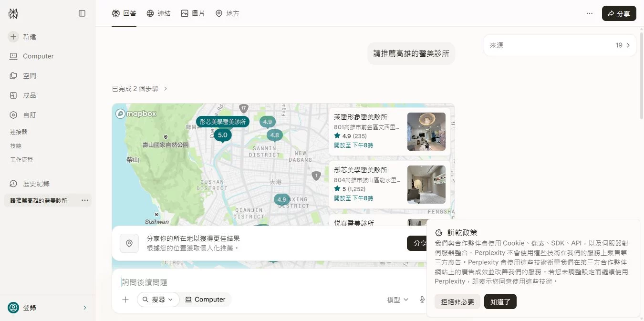This screenshot has width=644, height=321.
Task: Click the 形芯美學醫美診所 map label
Action: (x=223, y=122)
